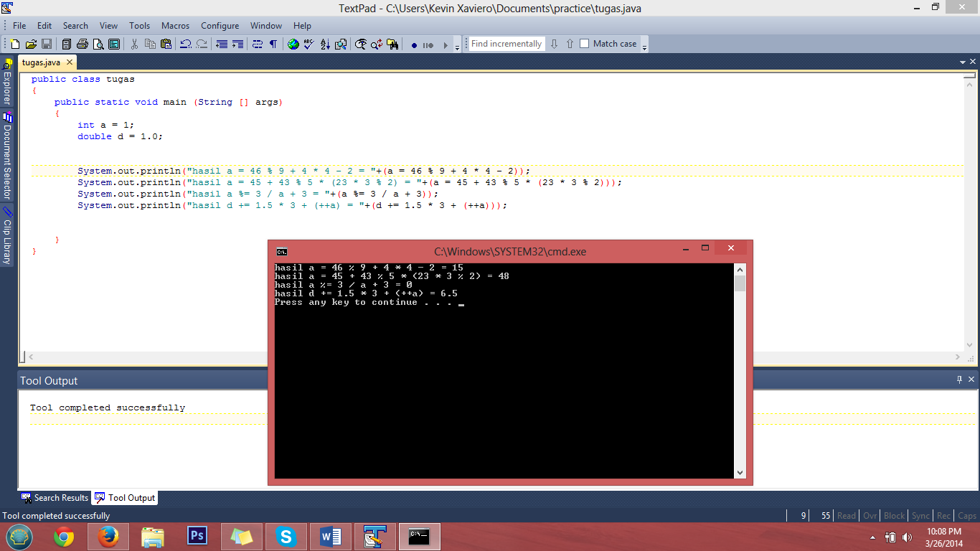Click the Copy icon in the toolbar
This screenshot has width=980, height=551.
pyautogui.click(x=150, y=44)
